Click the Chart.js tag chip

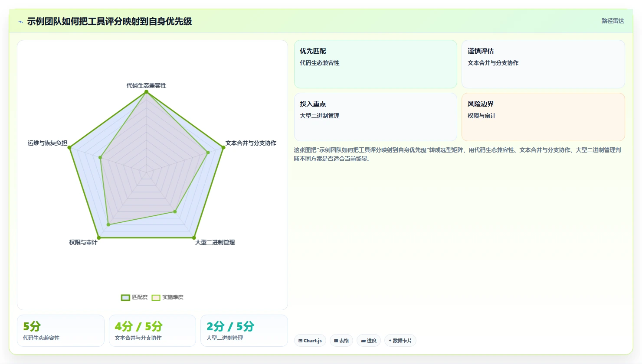click(x=310, y=341)
